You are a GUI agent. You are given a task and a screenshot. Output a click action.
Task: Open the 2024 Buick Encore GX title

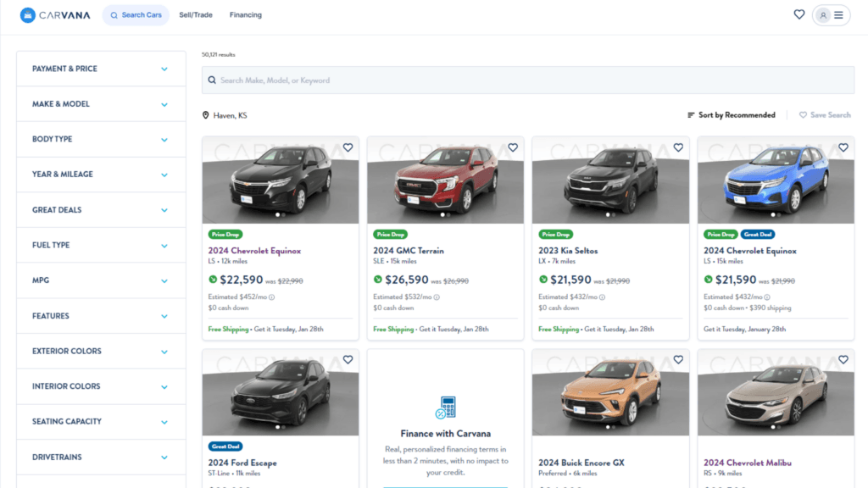(x=581, y=463)
